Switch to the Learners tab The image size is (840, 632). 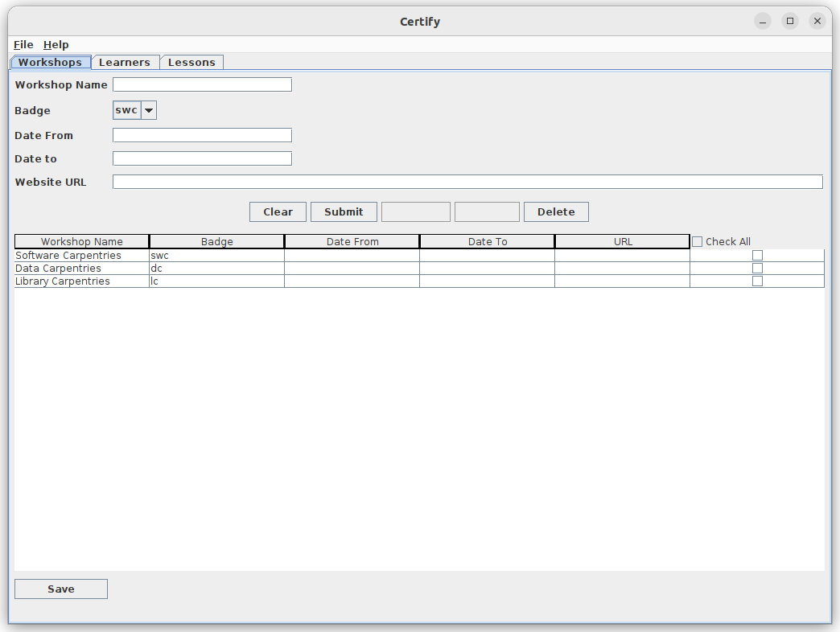[125, 62]
